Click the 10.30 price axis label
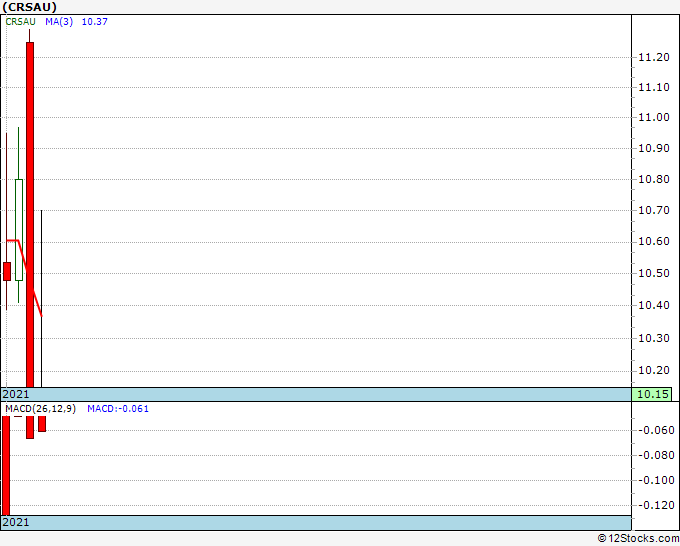680x546 pixels. coord(654,338)
